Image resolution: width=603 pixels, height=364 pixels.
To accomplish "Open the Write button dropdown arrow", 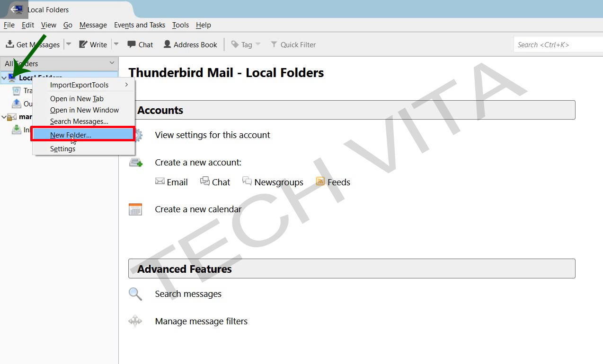I will point(116,44).
